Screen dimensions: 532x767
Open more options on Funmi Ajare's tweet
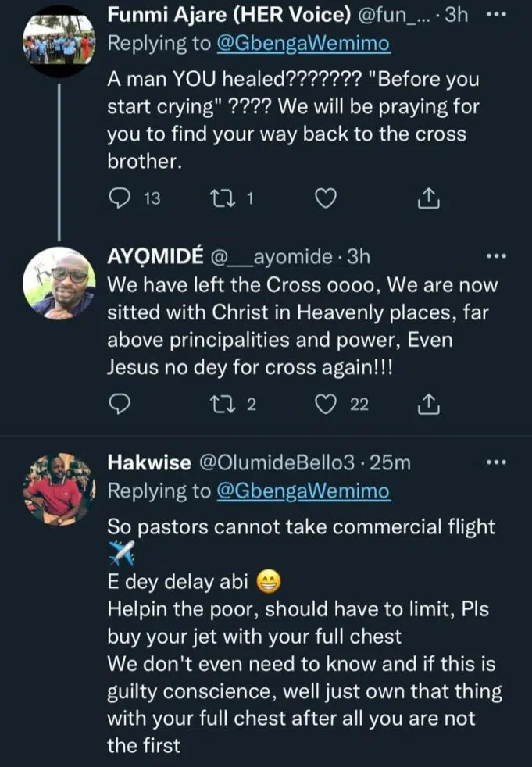[497, 15]
